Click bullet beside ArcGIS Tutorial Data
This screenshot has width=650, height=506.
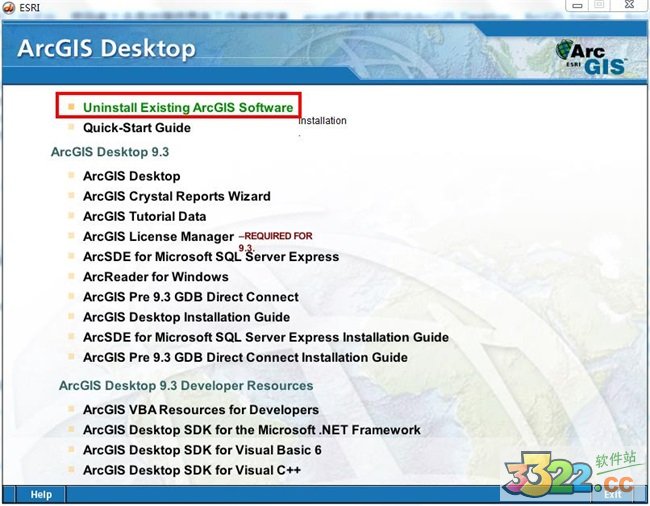click(x=71, y=215)
